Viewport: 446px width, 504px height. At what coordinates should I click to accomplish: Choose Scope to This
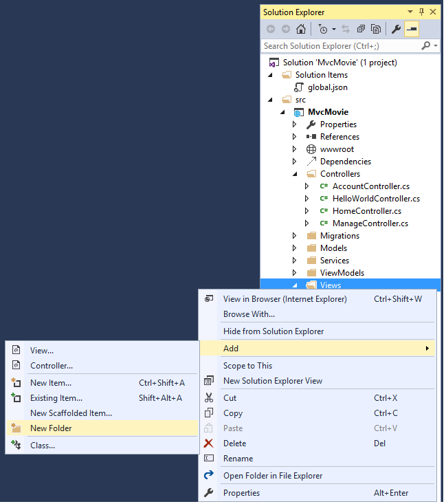[x=318, y=367]
